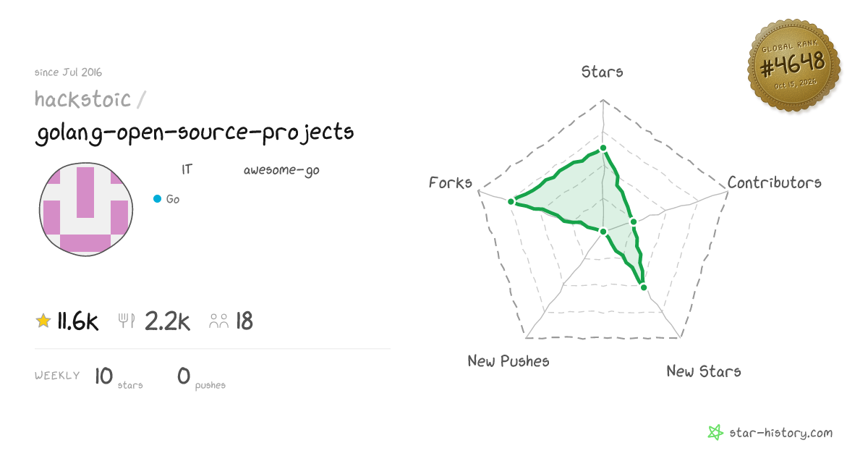Screen dimensions: 868x456
Task: Click the fork icon beside 2.2k
Action: [127, 321]
